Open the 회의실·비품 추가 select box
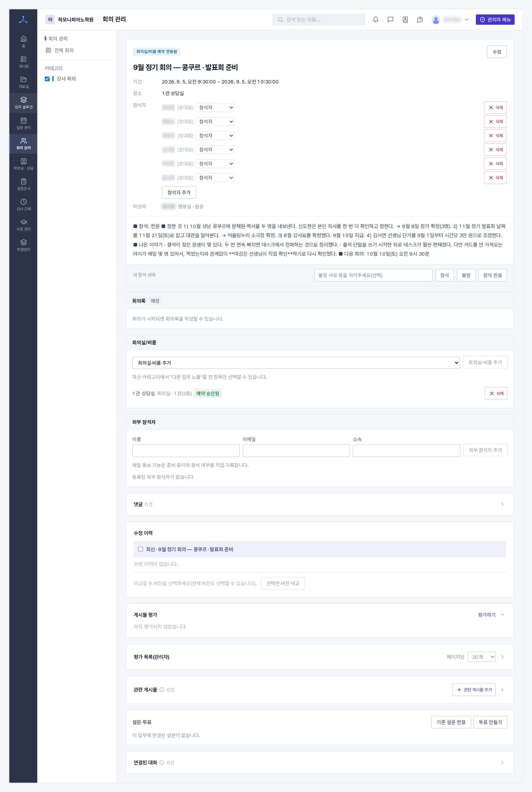The image size is (532, 792). click(296, 363)
